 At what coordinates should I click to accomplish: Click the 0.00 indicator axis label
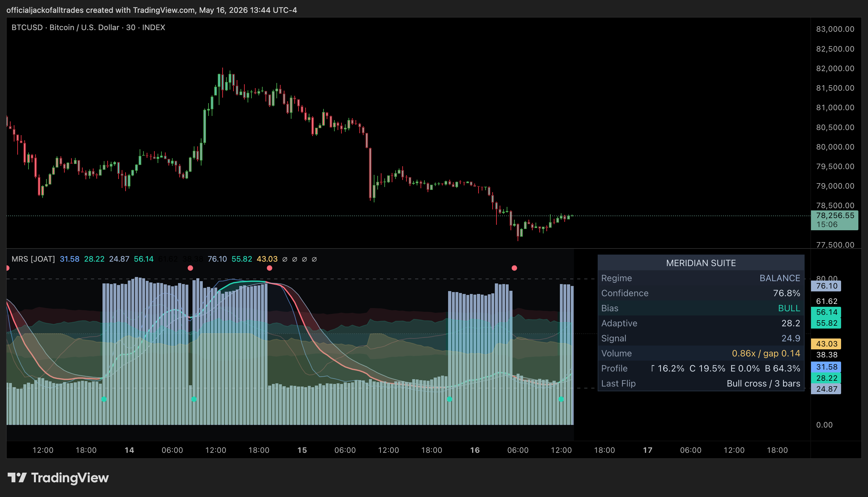tap(824, 425)
